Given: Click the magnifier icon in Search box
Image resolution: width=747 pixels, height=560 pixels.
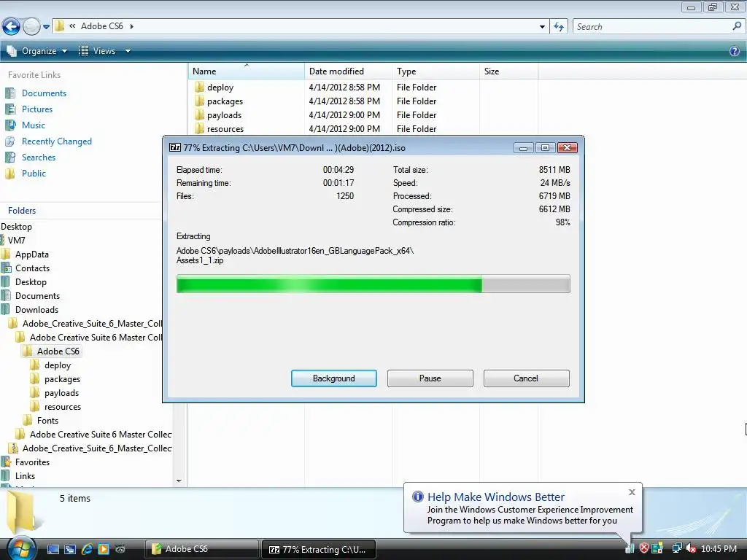Looking at the screenshot, I should (x=737, y=26).
